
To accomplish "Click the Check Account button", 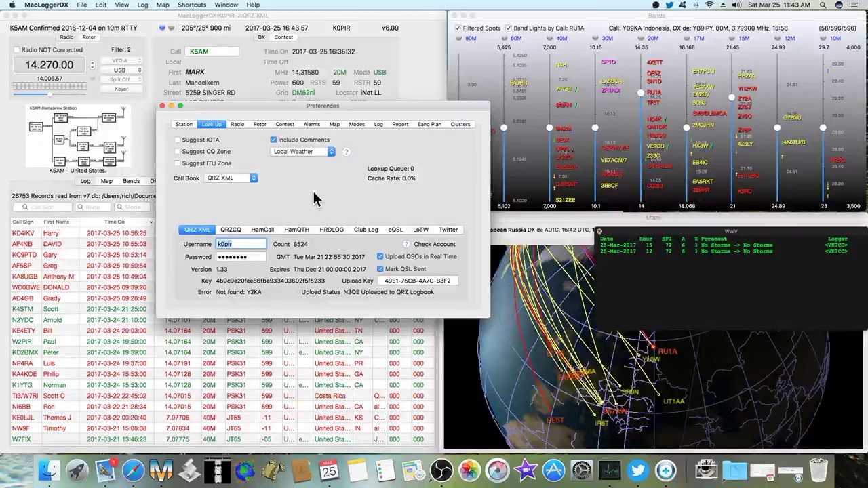I will coord(435,244).
